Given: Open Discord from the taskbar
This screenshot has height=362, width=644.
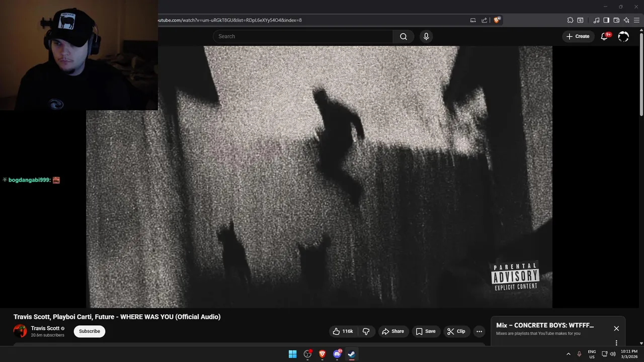Looking at the screenshot, I should coord(337,354).
